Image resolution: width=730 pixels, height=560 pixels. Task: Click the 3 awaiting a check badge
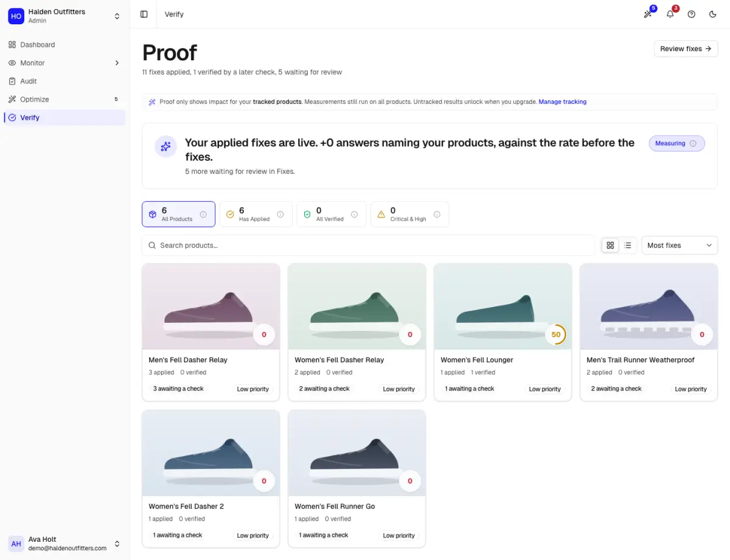point(178,389)
